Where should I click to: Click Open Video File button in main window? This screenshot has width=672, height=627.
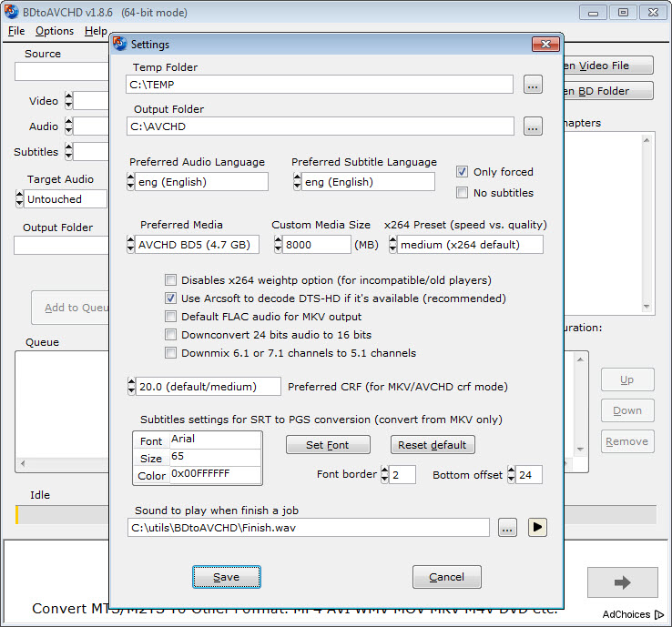608,66
